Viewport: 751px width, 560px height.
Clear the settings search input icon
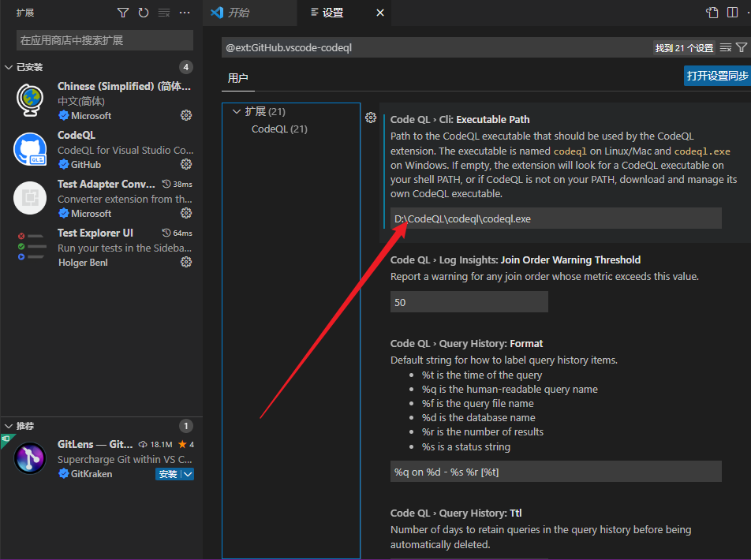tap(726, 47)
